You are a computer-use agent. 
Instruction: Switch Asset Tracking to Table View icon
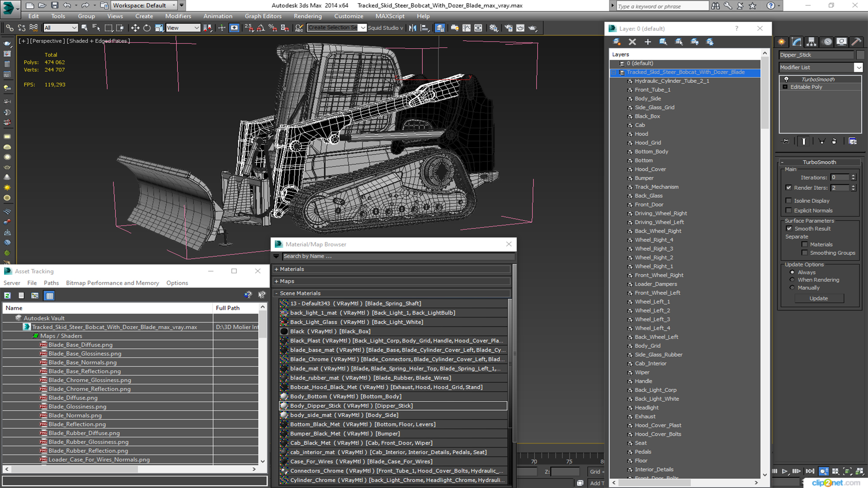pyautogui.click(x=50, y=296)
